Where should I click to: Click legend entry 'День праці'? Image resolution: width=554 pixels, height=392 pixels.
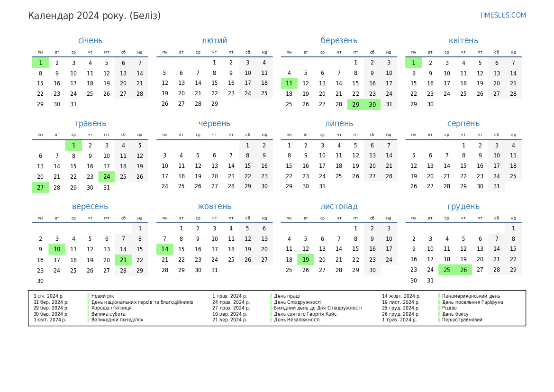click(287, 296)
